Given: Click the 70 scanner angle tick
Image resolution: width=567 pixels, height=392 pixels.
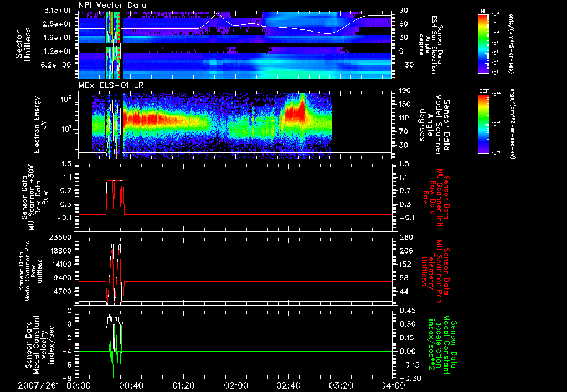Looking at the screenshot, I should (403, 131).
